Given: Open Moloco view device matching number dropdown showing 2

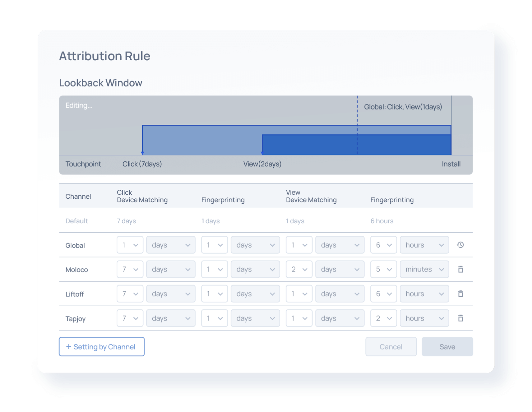Looking at the screenshot, I should [x=299, y=269].
